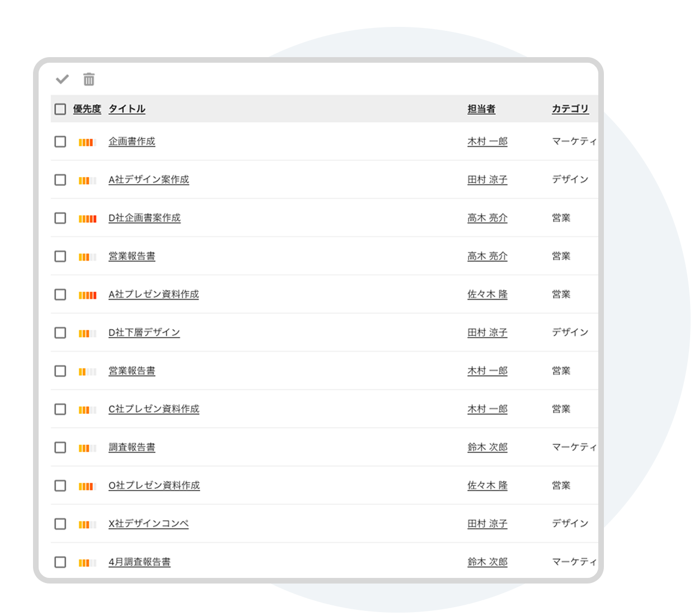The image size is (694, 616).
Task: Open the D社下層デザイン task link
Action: coord(144,333)
